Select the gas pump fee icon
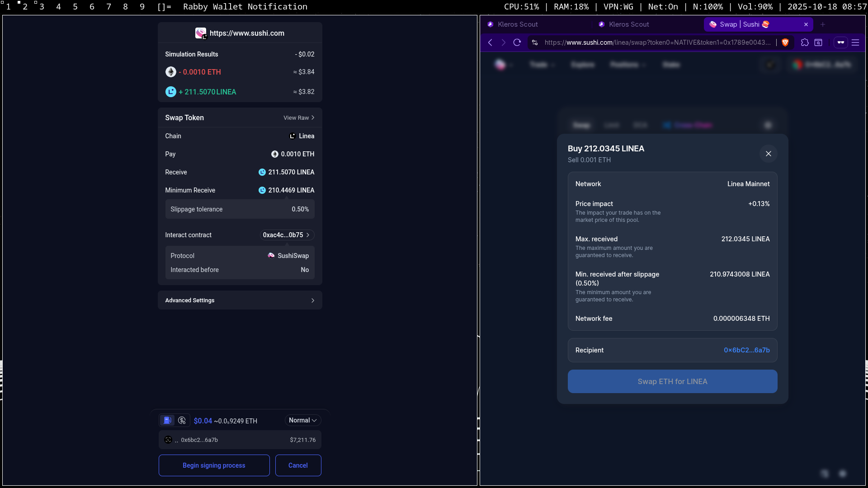The width and height of the screenshot is (868, 488). [x=167, y=421]
